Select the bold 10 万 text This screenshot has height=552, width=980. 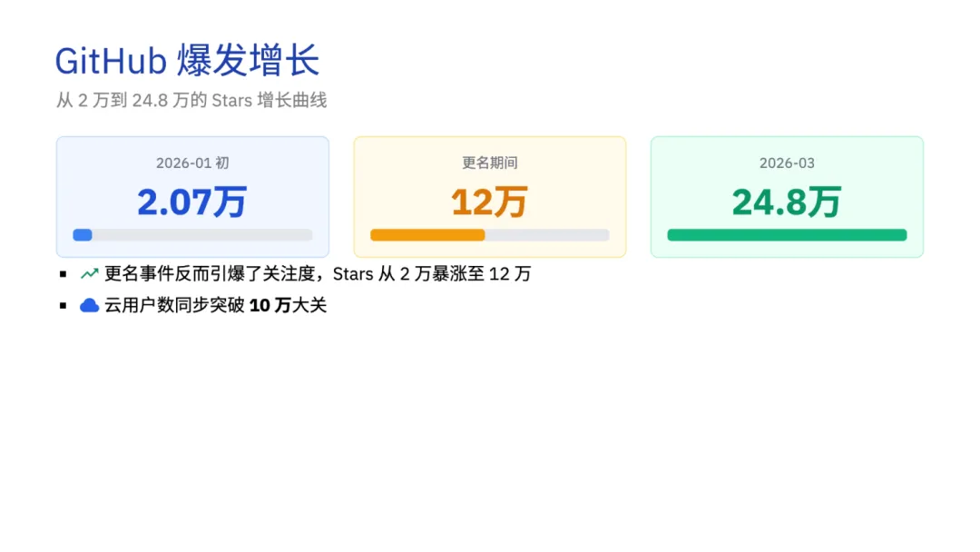tap(269, 306)
